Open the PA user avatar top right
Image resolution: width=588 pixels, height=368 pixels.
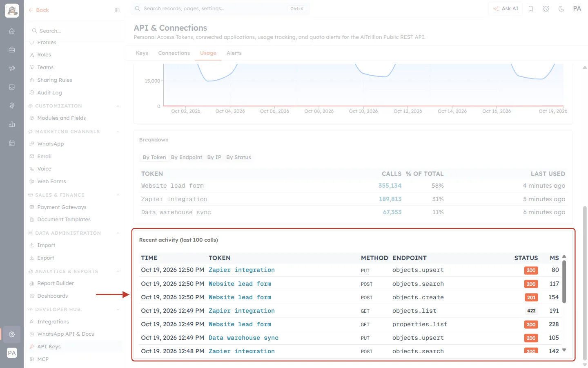pyautogui.click(x=577, y=9)
